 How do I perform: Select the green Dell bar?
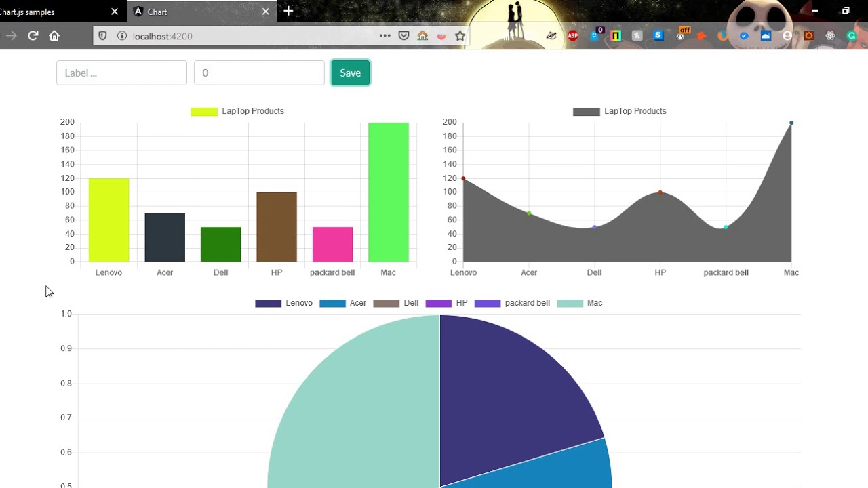220,244
